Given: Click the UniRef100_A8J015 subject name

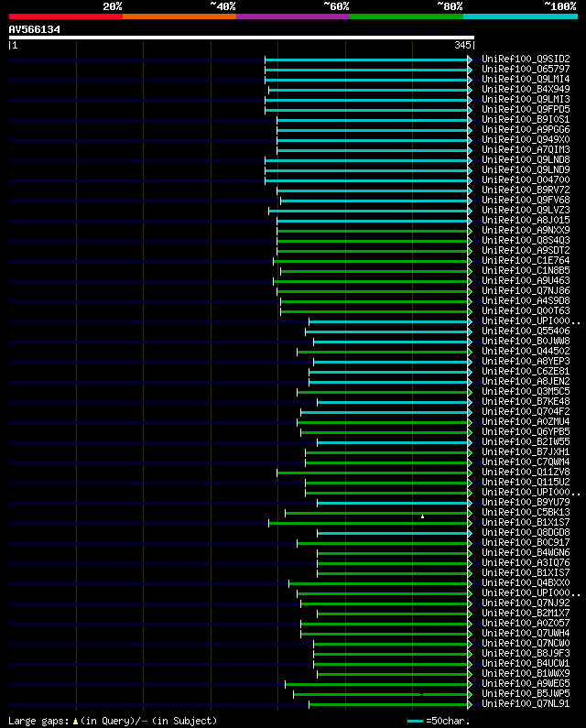Looking at the screenshot, I should point(526,220).
